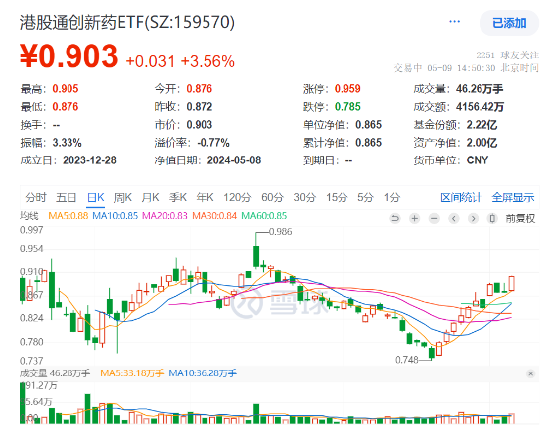Zoom out the K-line chart
The height and width of the screenshot is (426, 550).
434,219
